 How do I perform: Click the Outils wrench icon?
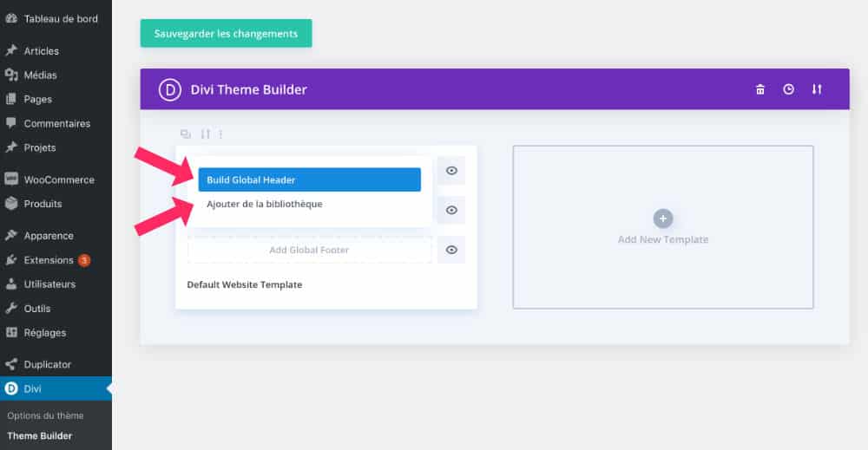pos(11,309)
